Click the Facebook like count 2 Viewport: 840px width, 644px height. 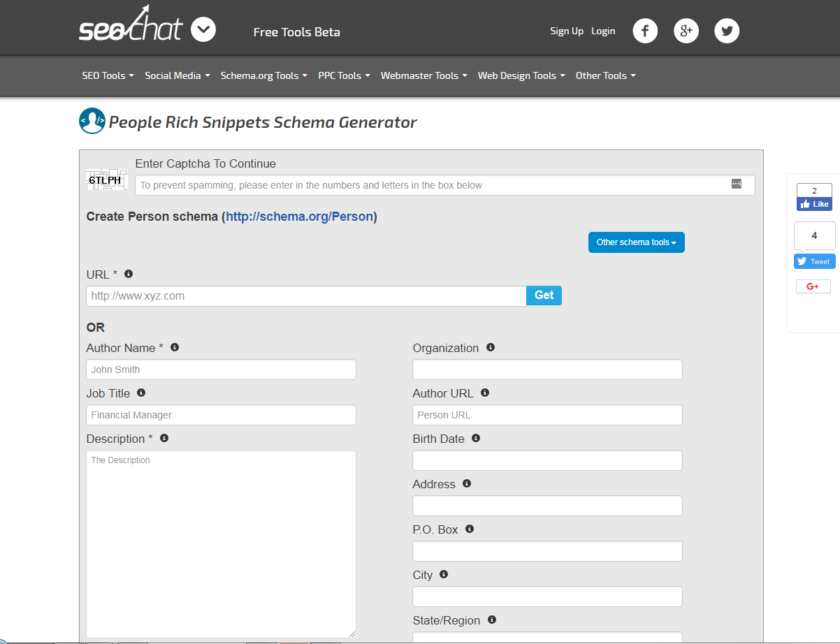(814, 190)
